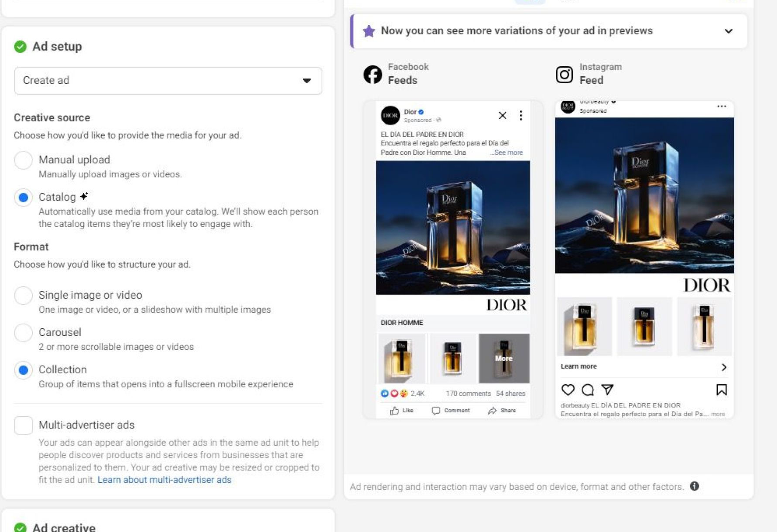Choose Single image or video format
This screenshot has width=777, height=532.
[23, 295]
